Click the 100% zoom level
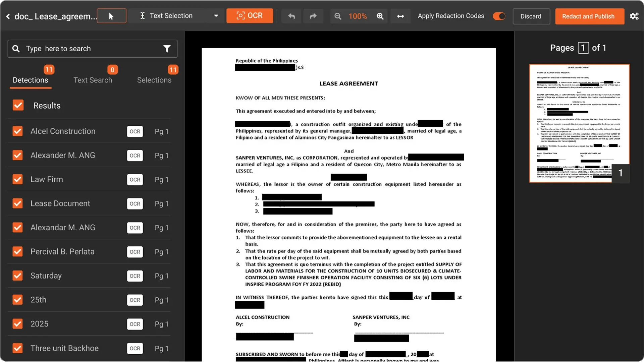Screen dimensions: 644x362 pyautogui.click(x=358, y=16)
